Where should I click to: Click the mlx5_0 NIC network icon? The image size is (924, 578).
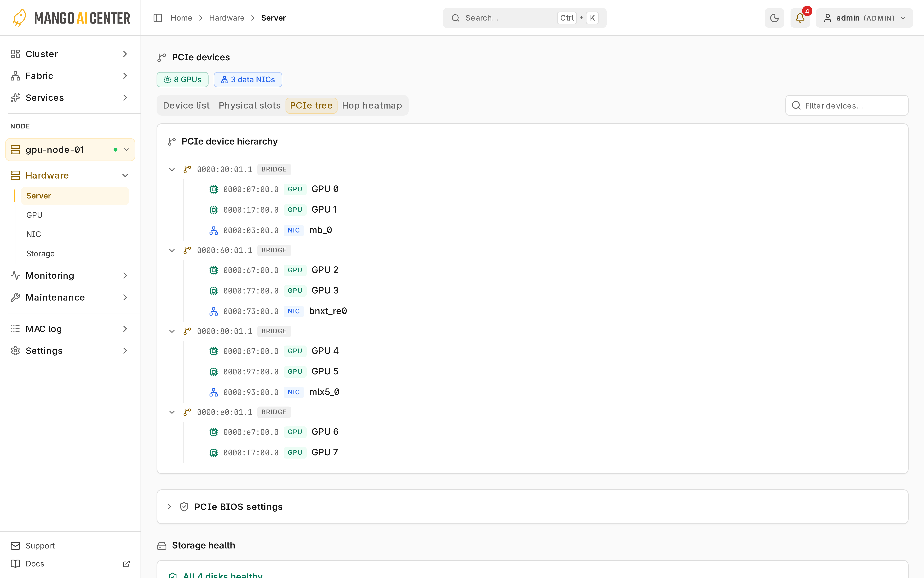pos(213,392)
